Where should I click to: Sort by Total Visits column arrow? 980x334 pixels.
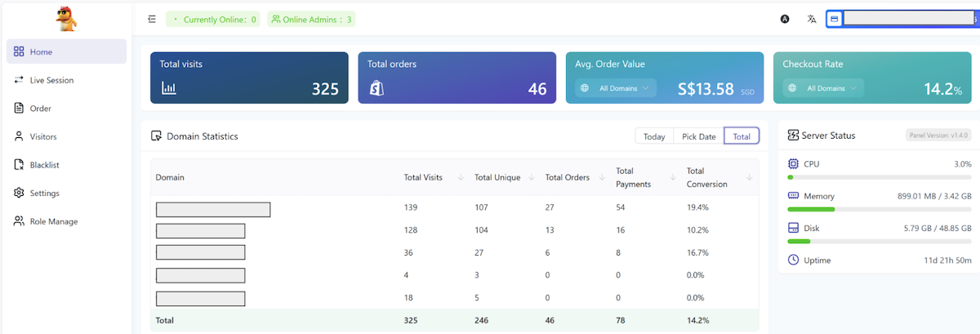click(x=461, y=177)
